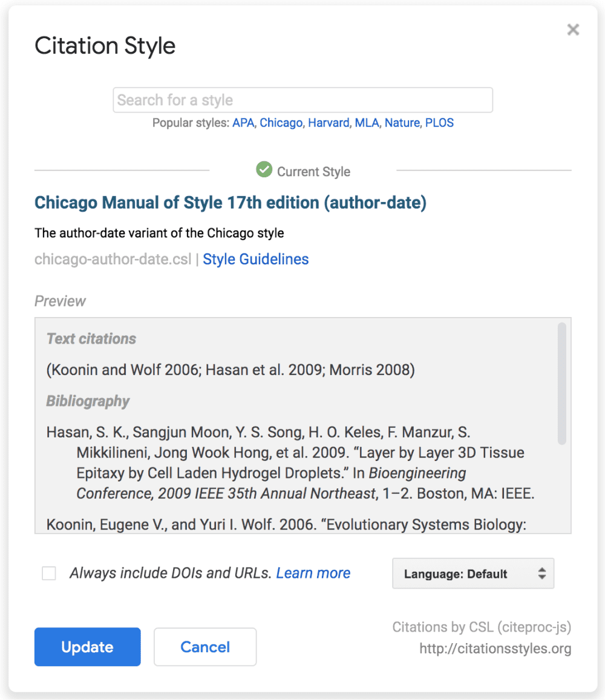Open the Learn more link
605x700 pixels.
point(313,574)
